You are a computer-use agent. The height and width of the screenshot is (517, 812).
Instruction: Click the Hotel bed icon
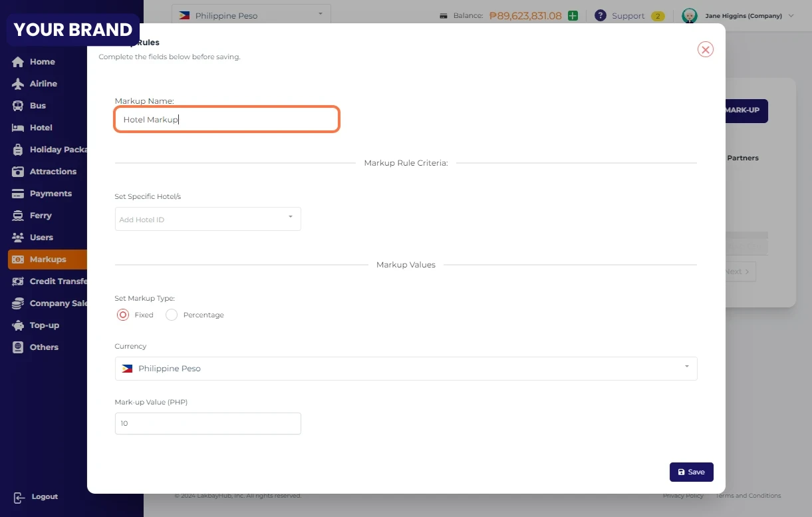pos(18,128)
